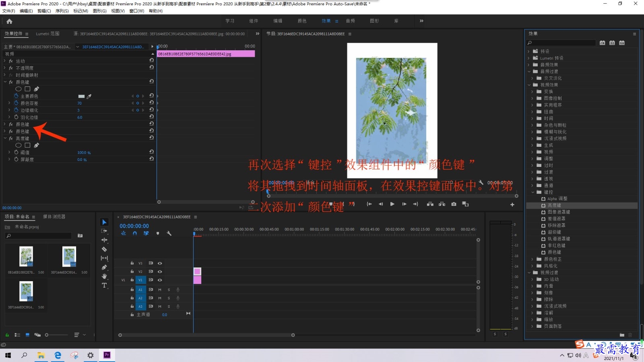Adjust project panel thumbnail zoom slider
644x362 pixels.
56,335
